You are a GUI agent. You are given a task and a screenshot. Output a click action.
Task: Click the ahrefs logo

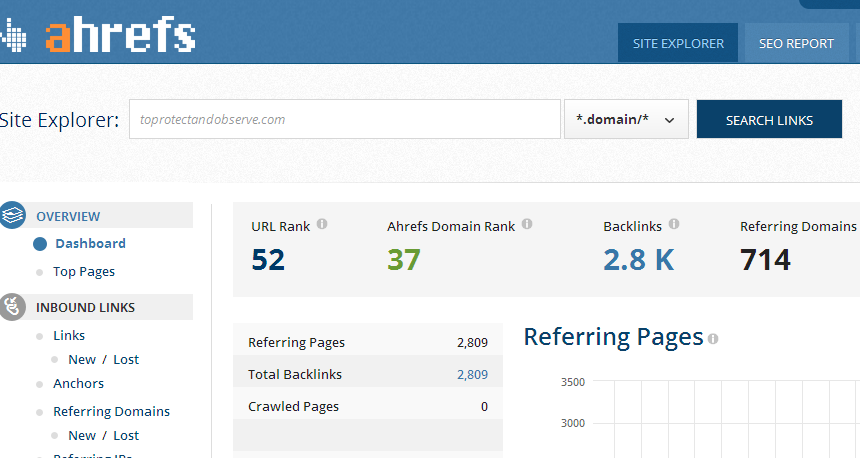point(120,35)
